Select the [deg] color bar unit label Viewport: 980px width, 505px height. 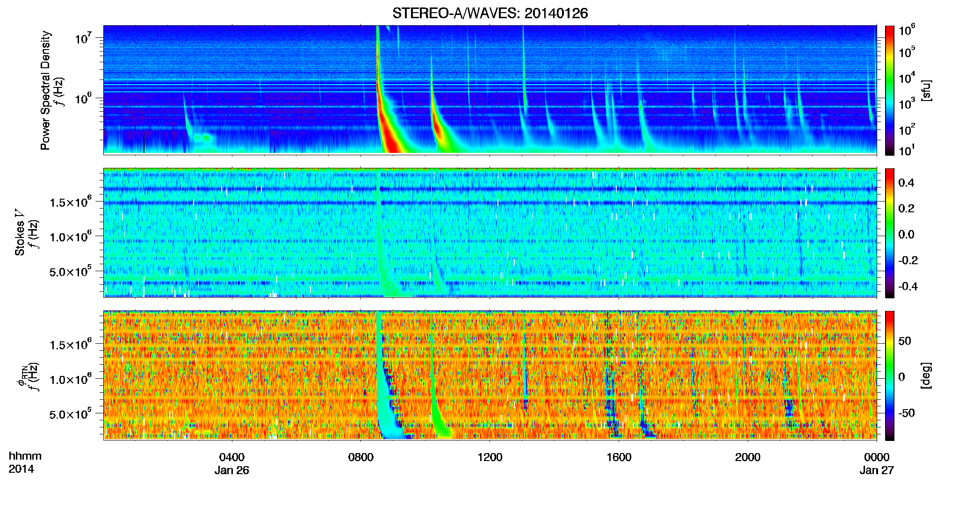coord(926,375)
